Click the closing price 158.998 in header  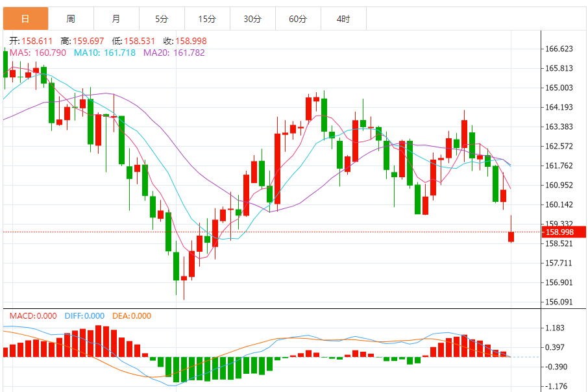pyautogui.click(x=191, y=41)
